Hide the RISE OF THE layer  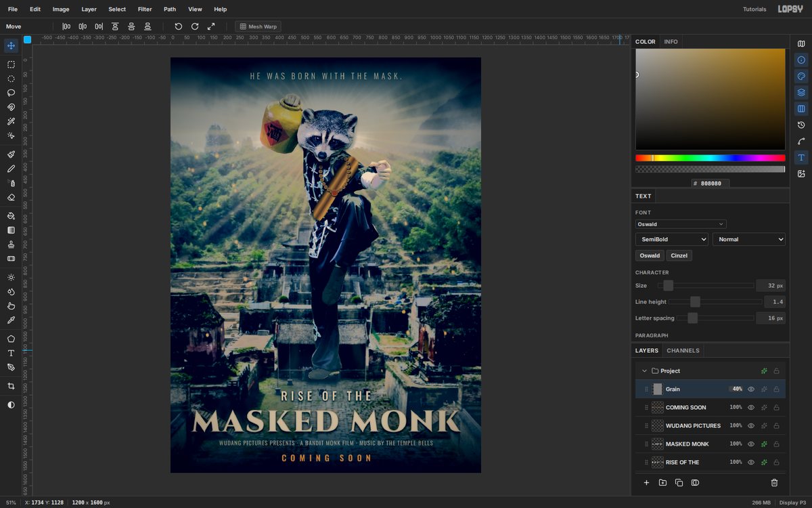(x=751, y=463)
